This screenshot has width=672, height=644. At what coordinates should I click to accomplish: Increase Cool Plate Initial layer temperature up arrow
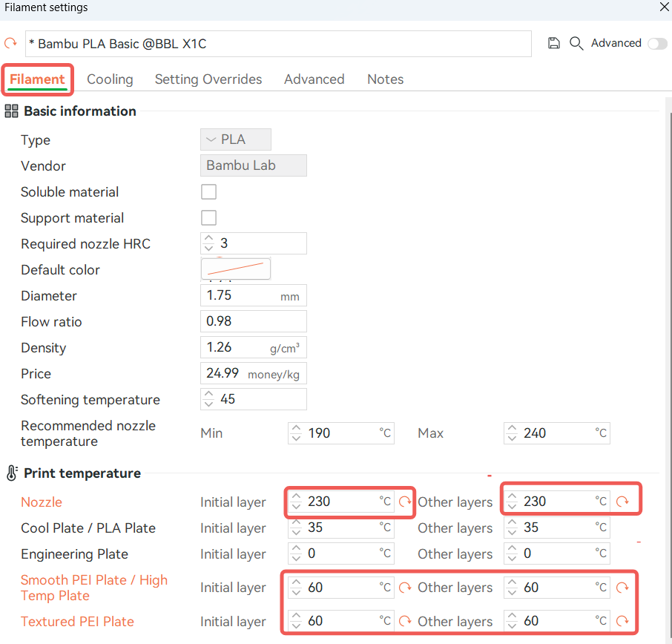pyautogui.click(x=296, y=522)
